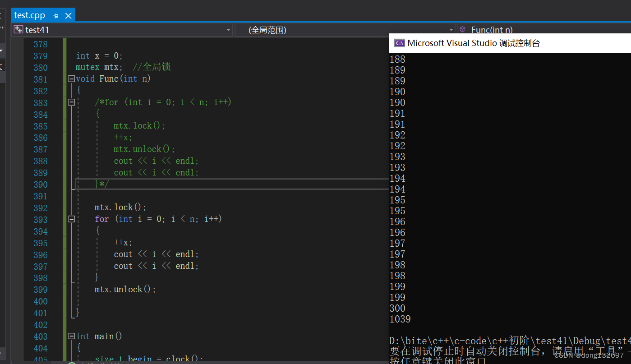
Task: Click line number 378 in the margin
Action: [x=41, y=44]
